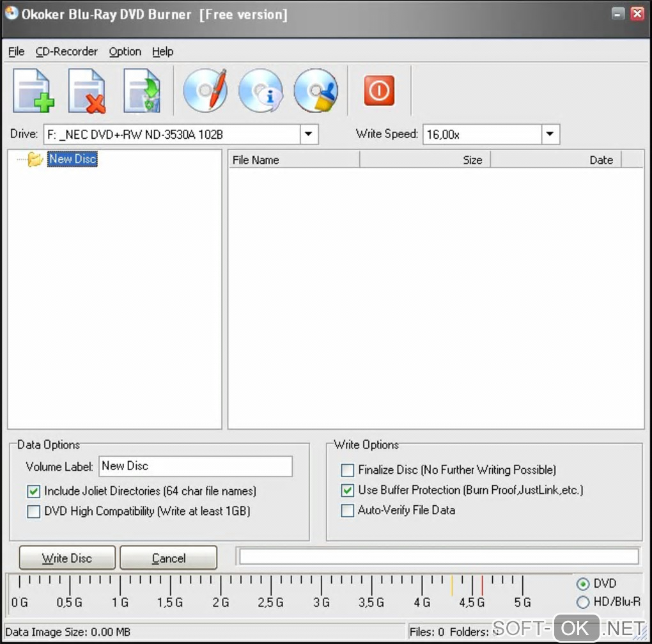The width and height of the screenshot is (652, 644).
Task: Click the erase disc icon with brush
Action: (x=316, y=91)
